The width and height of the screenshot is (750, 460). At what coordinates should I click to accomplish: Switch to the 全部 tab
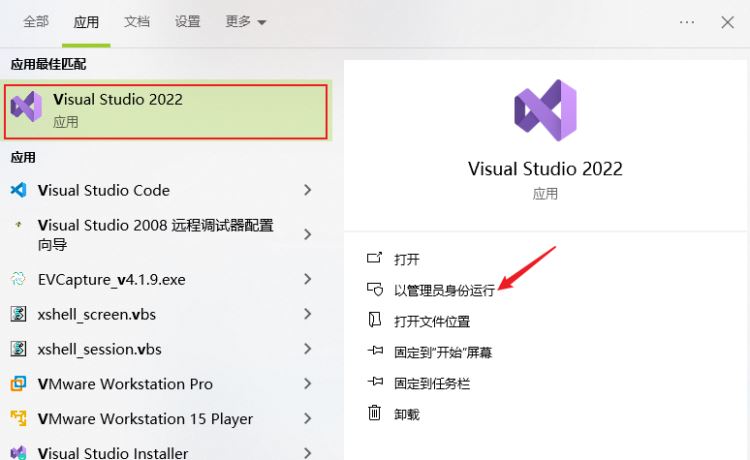pos(36,22)
